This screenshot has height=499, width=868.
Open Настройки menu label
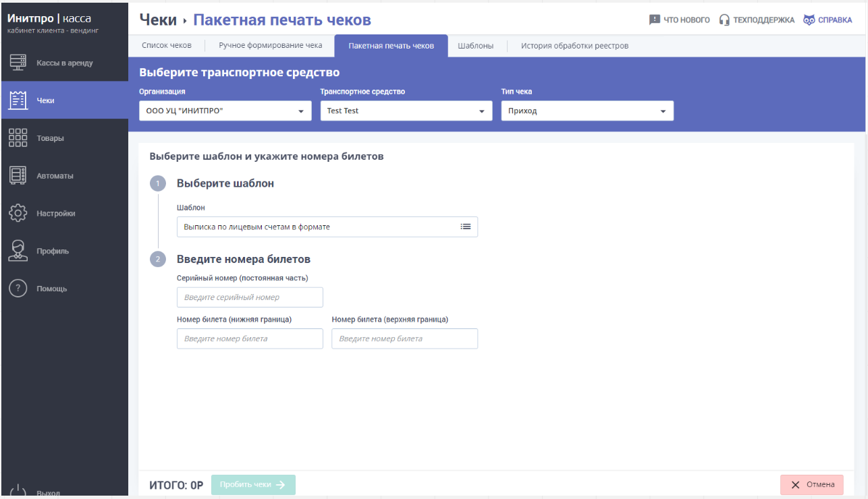point(56,214)
